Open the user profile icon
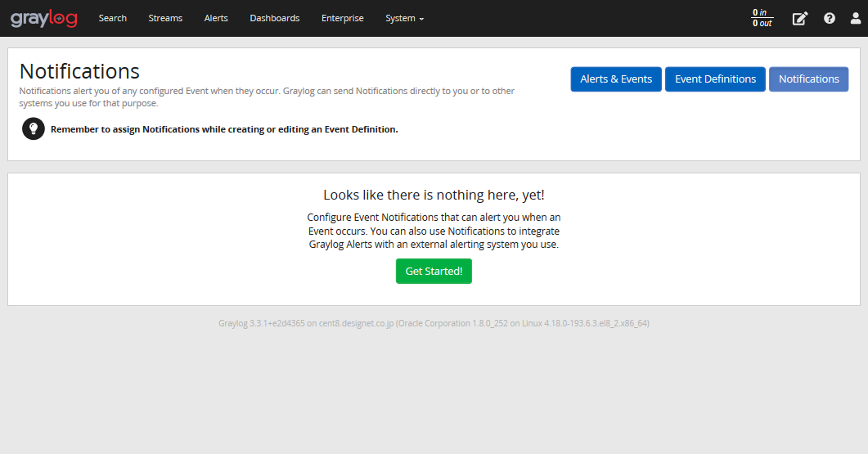Screen dimensions: 868x454 (855, 18)
